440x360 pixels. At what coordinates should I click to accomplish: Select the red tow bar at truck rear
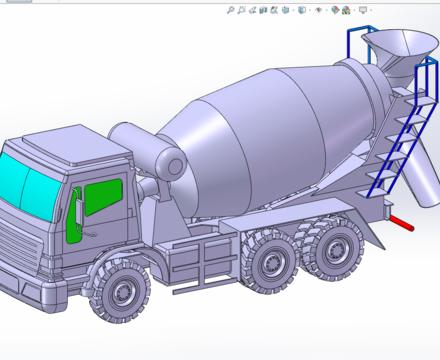[402, 223]
